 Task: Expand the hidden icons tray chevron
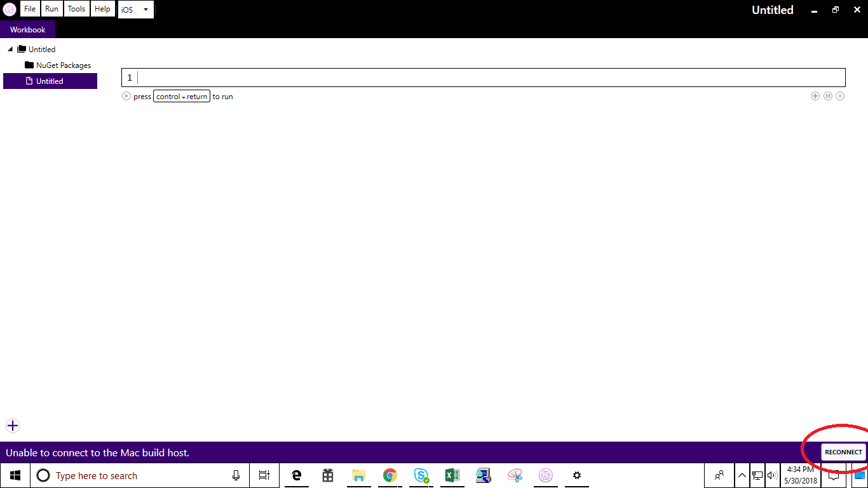point(742,475)
